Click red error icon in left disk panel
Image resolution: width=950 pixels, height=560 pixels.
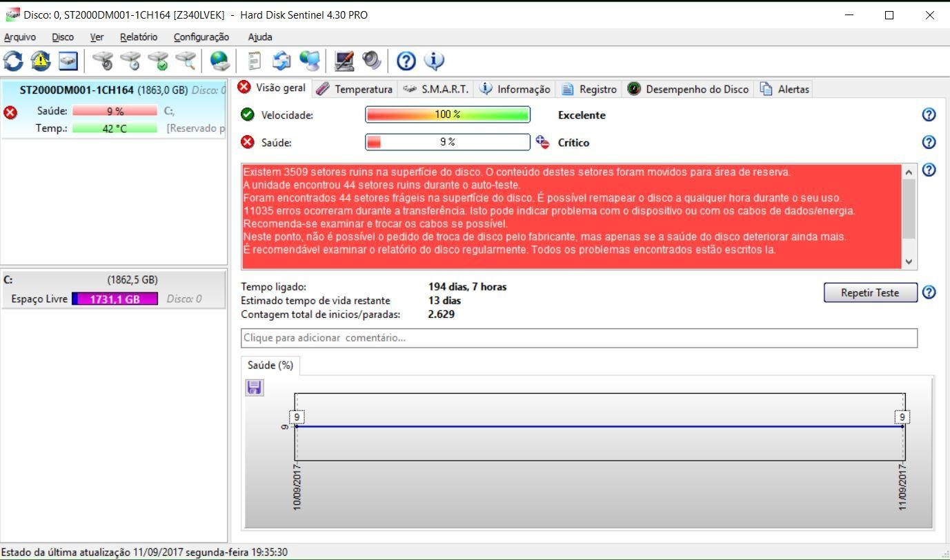click(x=10, y=112)
